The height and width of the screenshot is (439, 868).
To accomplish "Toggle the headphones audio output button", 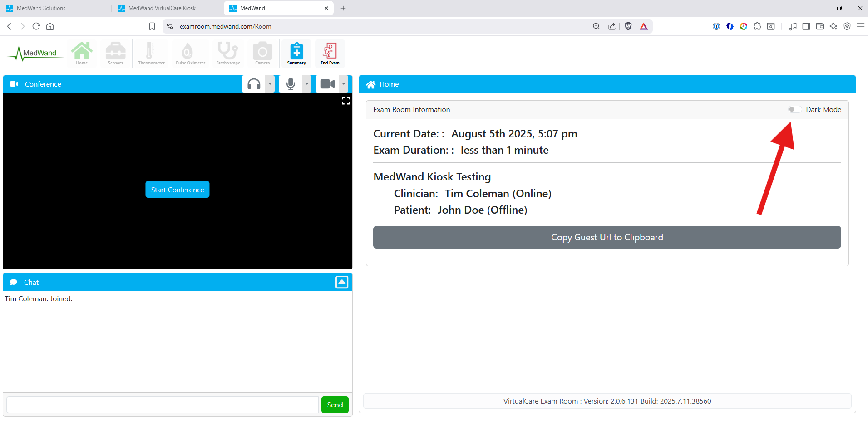I will pyautogui.click(x=254, y=84).
